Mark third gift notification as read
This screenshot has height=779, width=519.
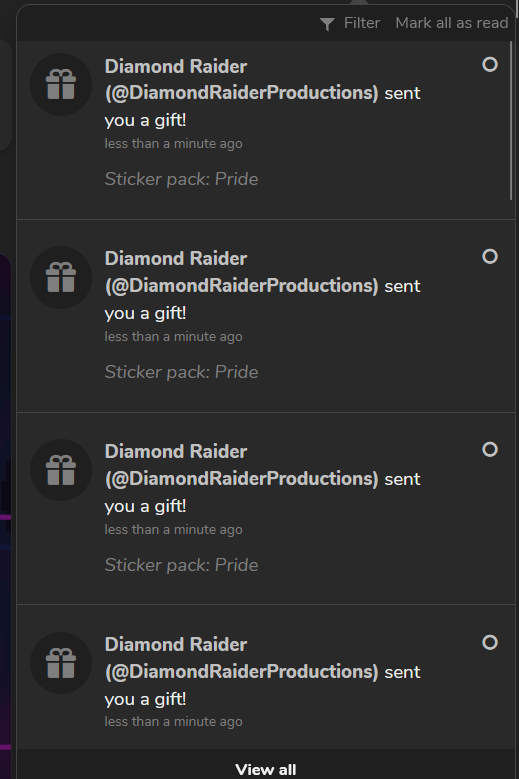[490, 449]
